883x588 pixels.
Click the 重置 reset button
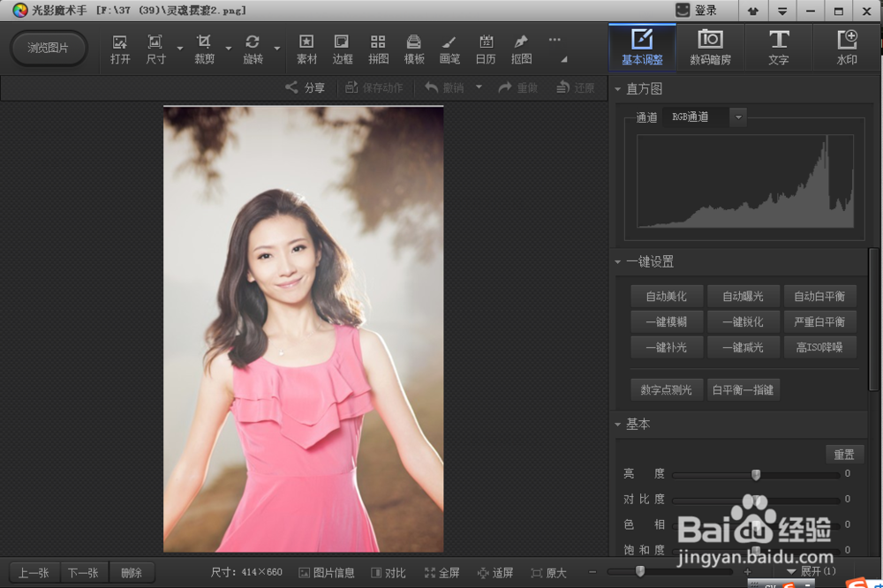[844, 455]
